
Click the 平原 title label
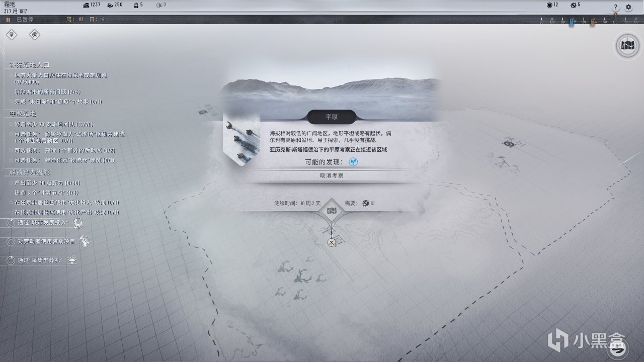[332, 117]
